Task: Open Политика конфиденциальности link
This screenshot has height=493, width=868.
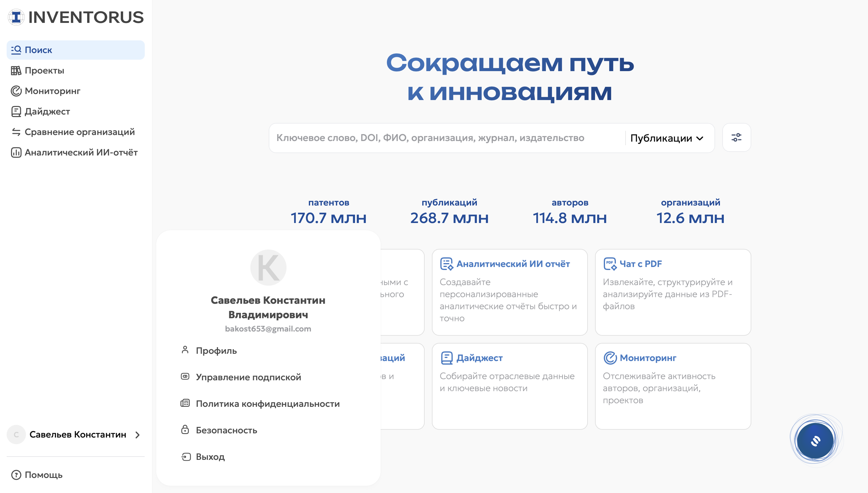Action: [x=267, y=404]
